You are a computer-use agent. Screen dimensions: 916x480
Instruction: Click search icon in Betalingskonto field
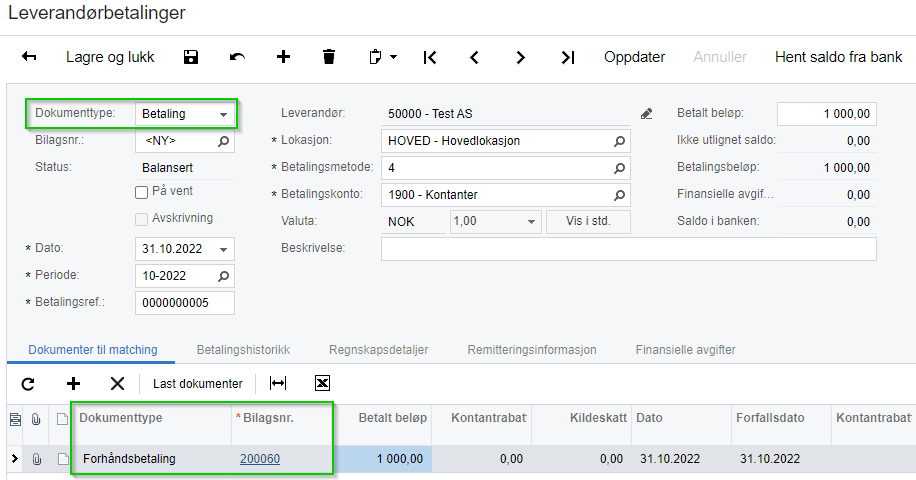(619, 195)
